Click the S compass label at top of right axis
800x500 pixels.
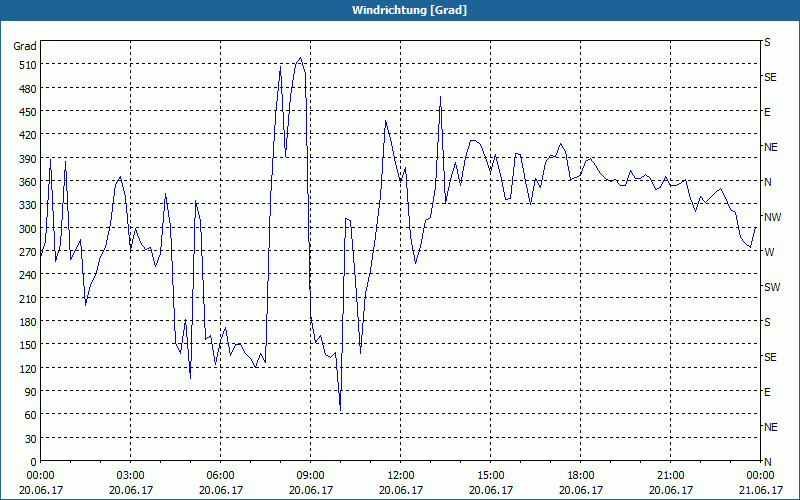[x=767, y=42]
